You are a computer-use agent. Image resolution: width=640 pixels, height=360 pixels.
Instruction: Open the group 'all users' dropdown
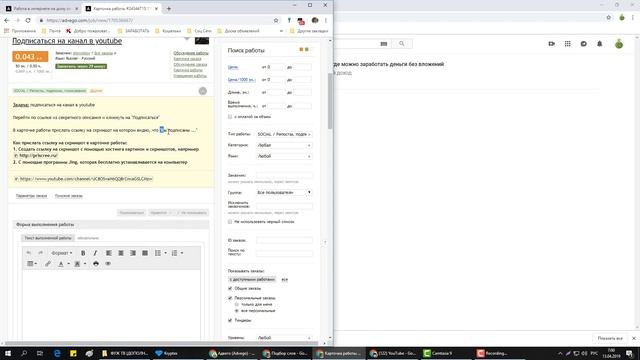point(284,192)
